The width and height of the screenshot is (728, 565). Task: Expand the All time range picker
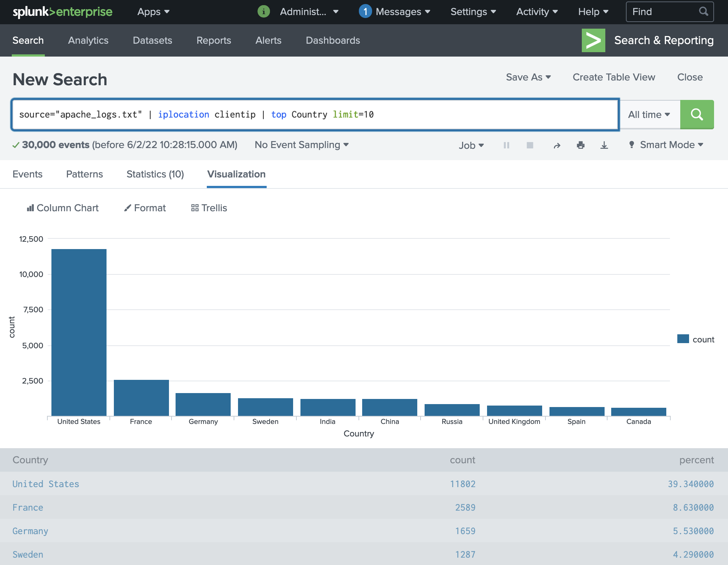(649, 115)
